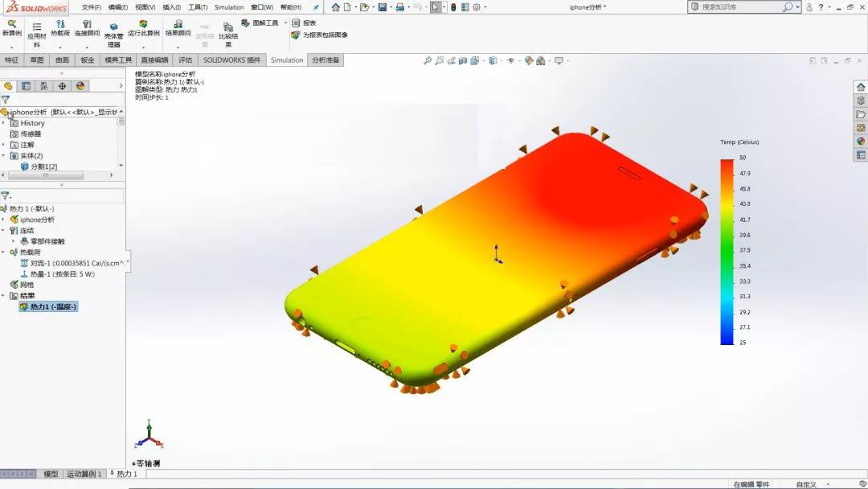Click the Edit Appearance sphere icon
The height and width of the screenshot is (489, 868).
pos(529,60)
